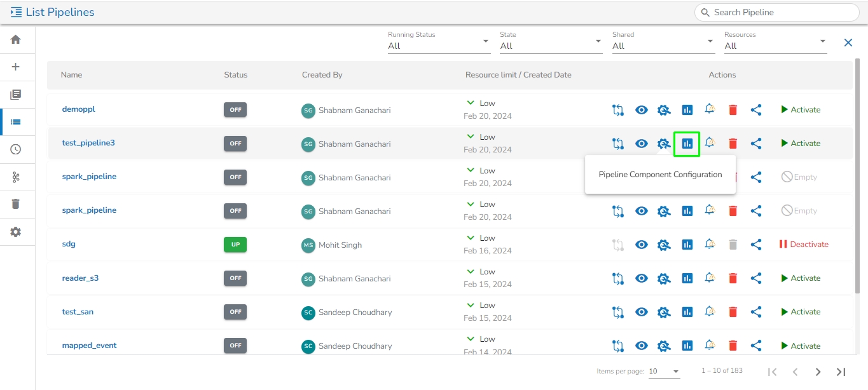Screen dimensions: 868x390
Task: Click the Search Pipeline input field
Action: pyautogui.click(x=782, y=12)
